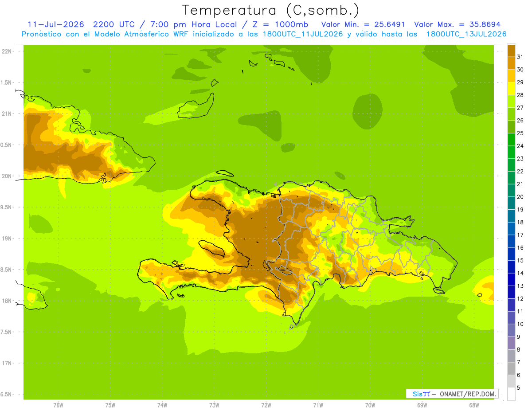Viewport: 532px width, 411px height.
Task: Click the dark blue legend swatch between 12 and 13
Action: click(x=511, y=292)
